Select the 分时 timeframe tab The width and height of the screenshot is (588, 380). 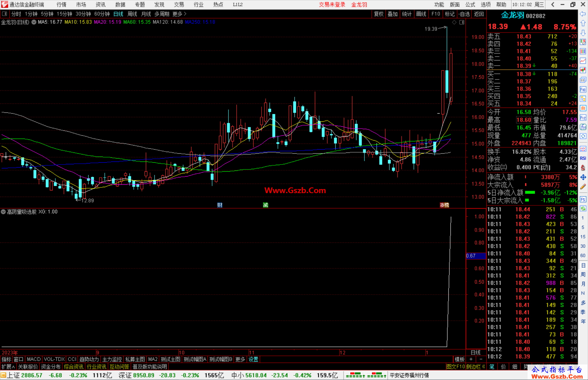16,14
